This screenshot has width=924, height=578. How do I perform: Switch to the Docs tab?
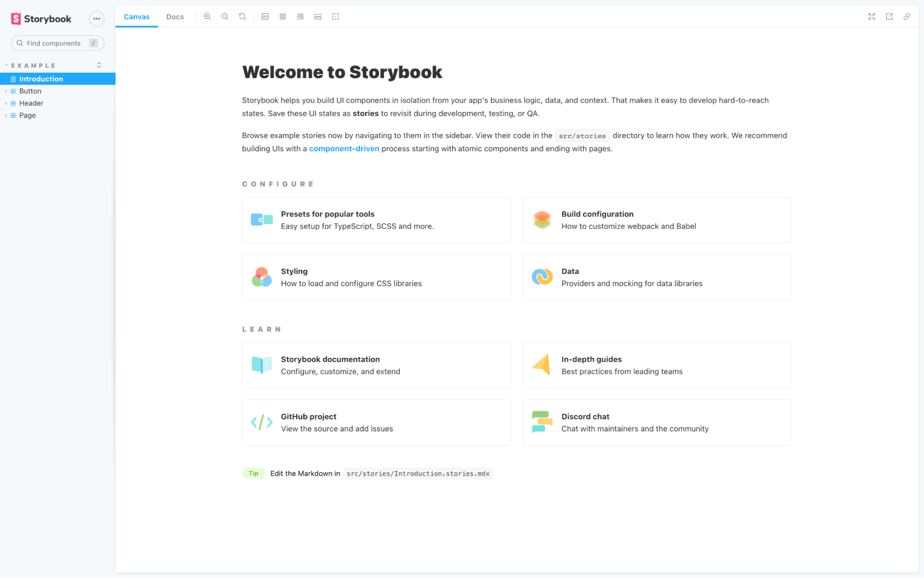coord(175,17)
